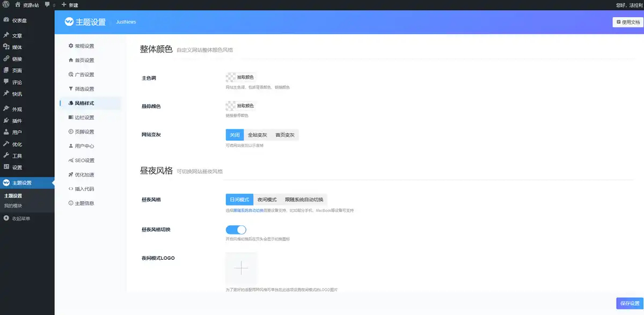This screenshot has width=644, height=315.
Task: Click the 插入代码 code brackets icon
Action: coord(71,189)
